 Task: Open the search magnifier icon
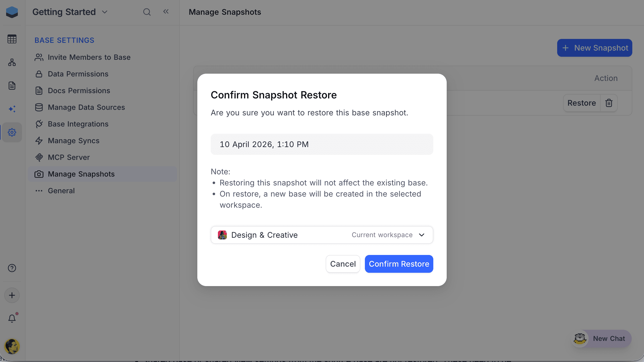click(x=147, y=12)
